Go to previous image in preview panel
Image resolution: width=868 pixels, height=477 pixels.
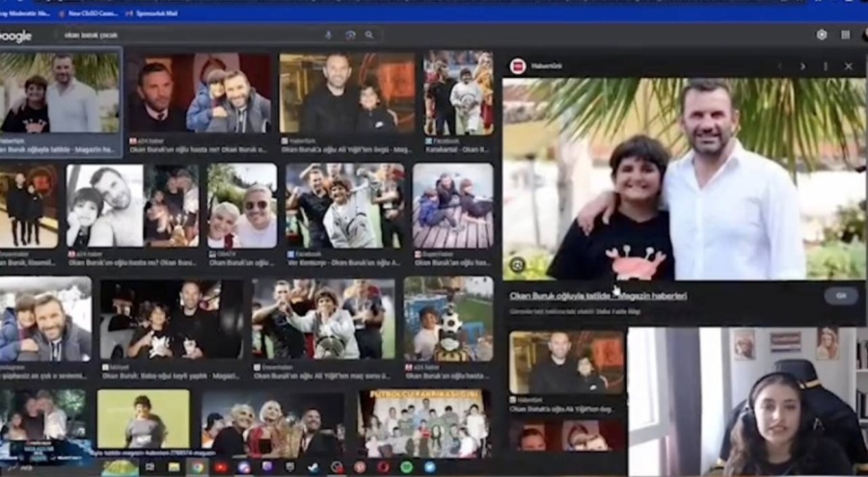779,66
